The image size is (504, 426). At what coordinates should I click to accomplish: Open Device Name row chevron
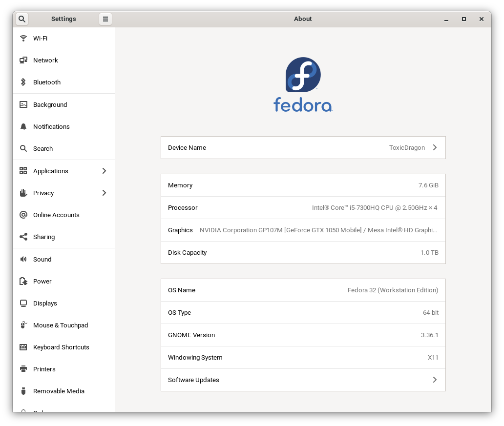[435, 147]
